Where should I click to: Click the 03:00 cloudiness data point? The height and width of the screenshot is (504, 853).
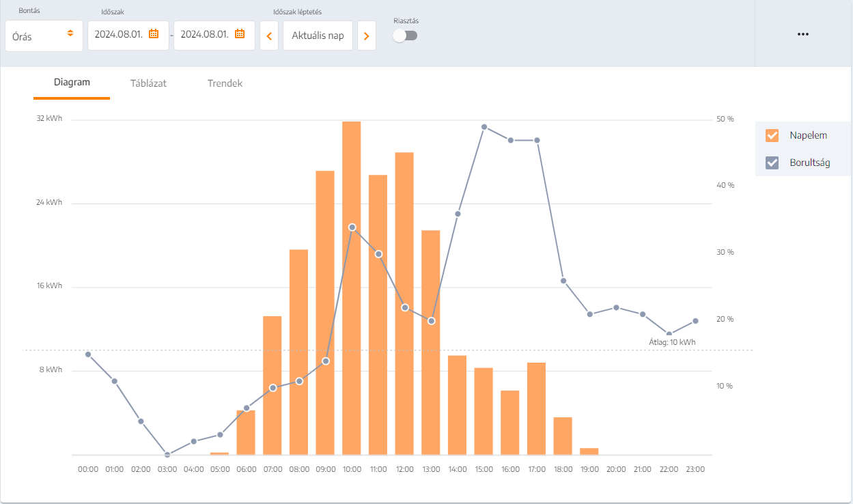pyautogui.click(x=167, y=455)
